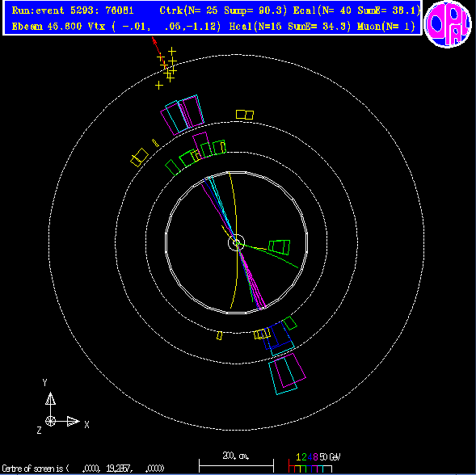
Task: Click the small central vertex circle
Action: 236,242
